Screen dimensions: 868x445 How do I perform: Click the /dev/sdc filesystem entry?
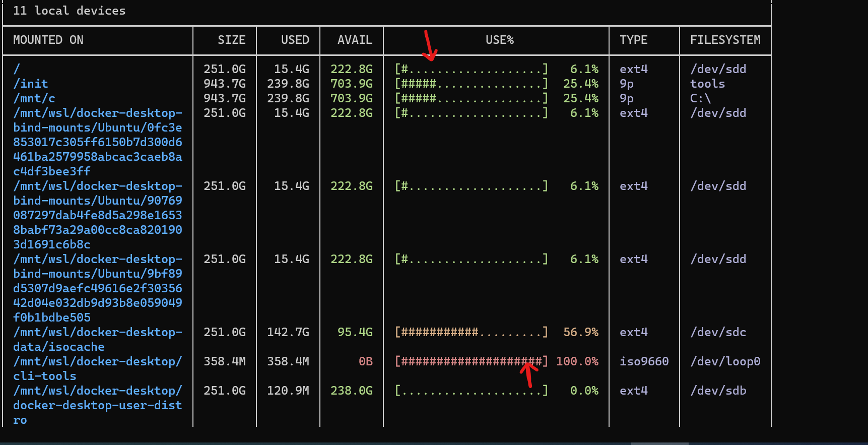[x=718, y=332]
